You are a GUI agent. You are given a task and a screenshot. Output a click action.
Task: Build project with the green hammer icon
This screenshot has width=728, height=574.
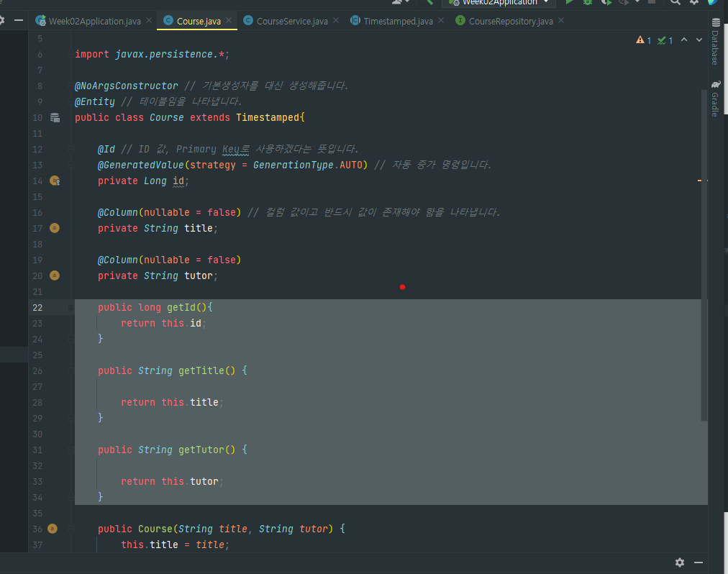tap(429, 2)
